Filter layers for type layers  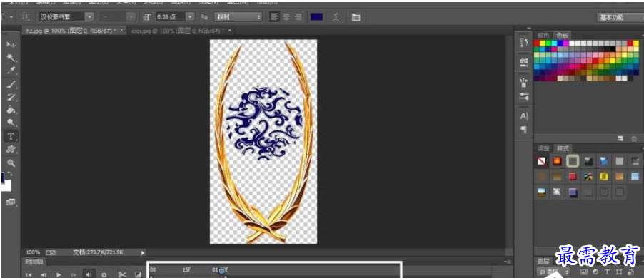[x=607, y=272]
